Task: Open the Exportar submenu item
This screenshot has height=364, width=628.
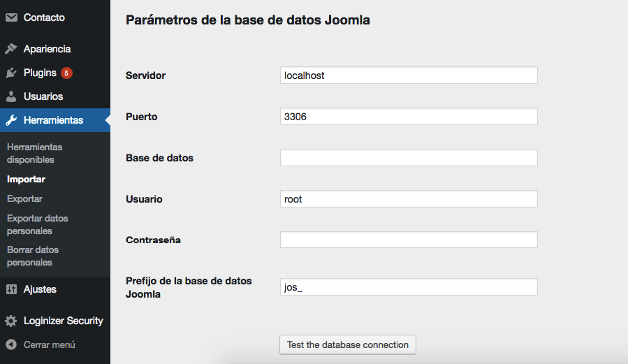Action: [24, 198]
